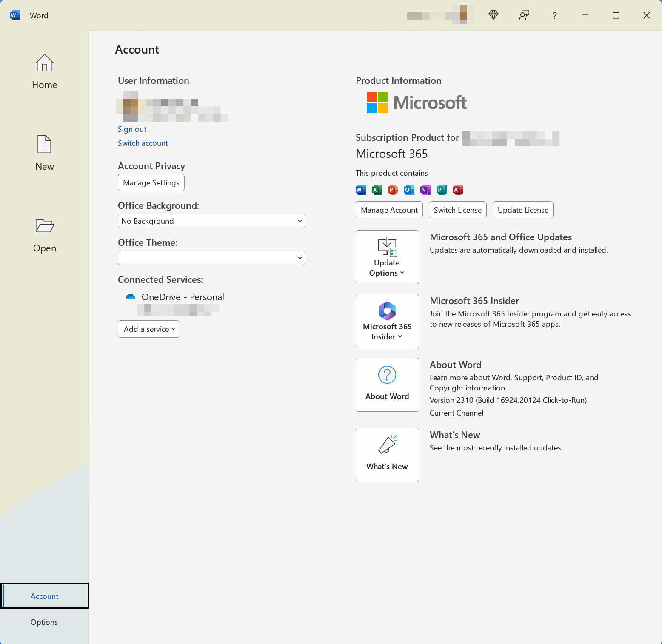Click the OneDrive cloud icon
The height and width of the screenshot is (644, 662).
131,296
